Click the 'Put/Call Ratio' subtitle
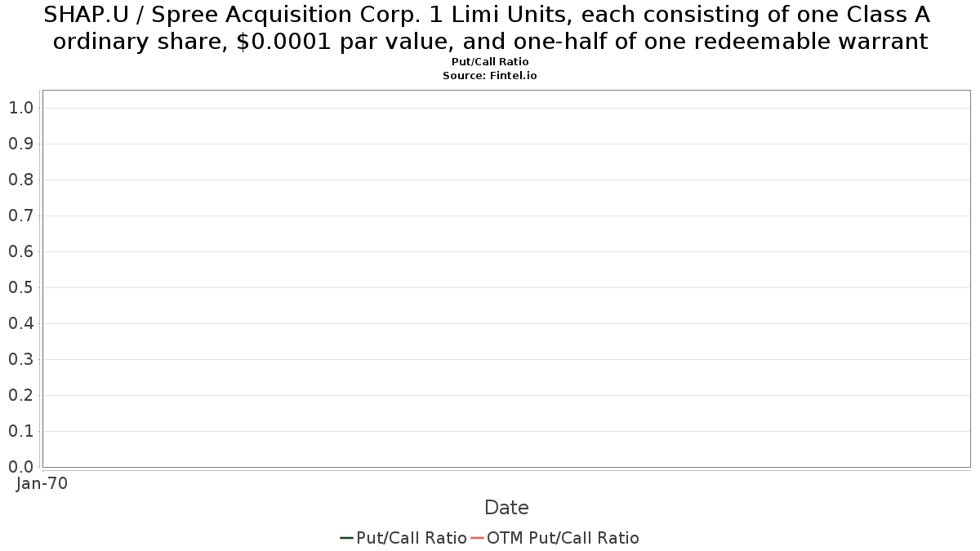 (x=490, y=62)
